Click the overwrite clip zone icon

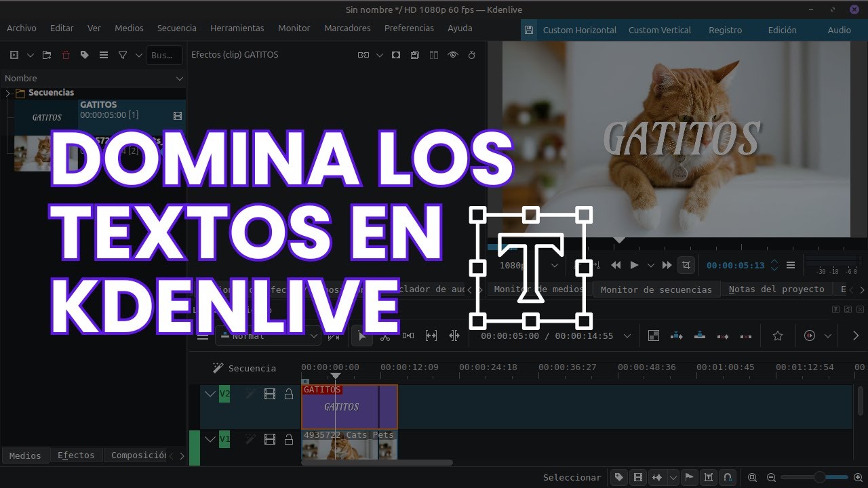tap(699, 335)
